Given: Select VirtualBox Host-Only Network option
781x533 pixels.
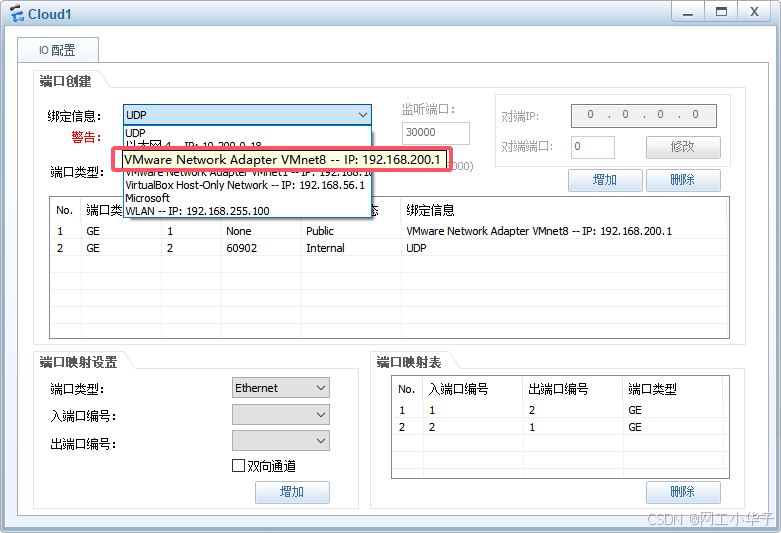Looking at the screenshot, I should pos(247,185).
